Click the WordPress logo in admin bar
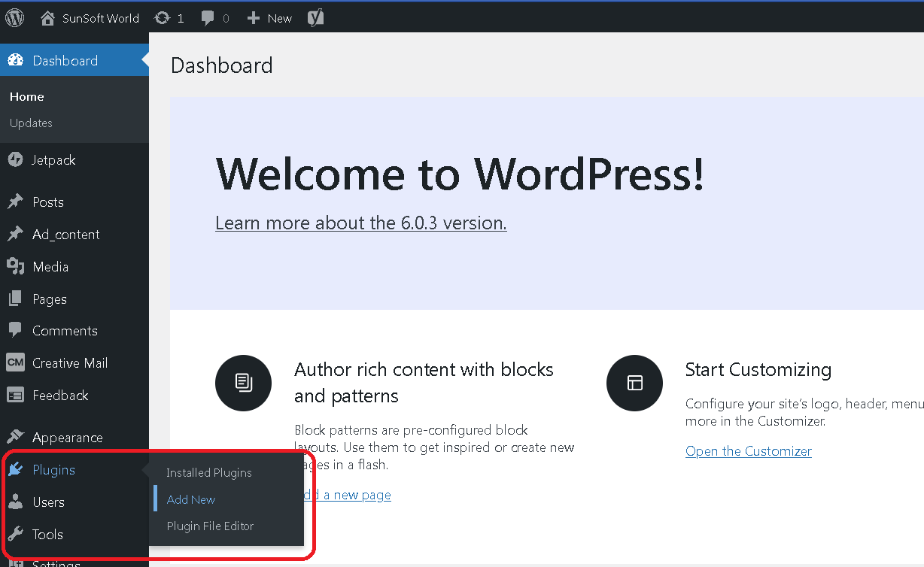 point(15,18)
